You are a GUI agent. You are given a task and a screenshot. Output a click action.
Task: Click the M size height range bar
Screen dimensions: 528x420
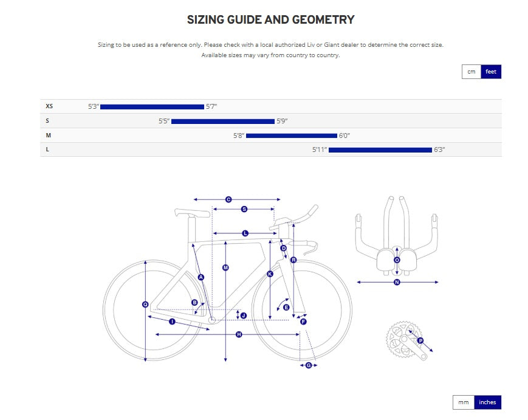(291, 136)
